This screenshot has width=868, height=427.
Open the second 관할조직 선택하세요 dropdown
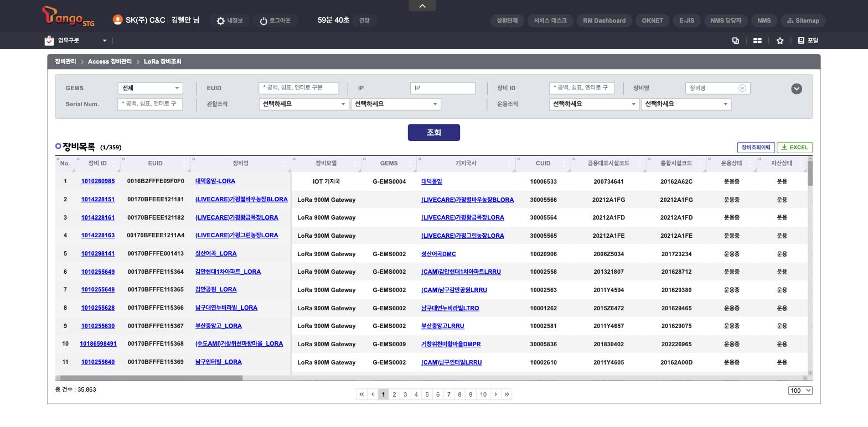coord(396,104)
